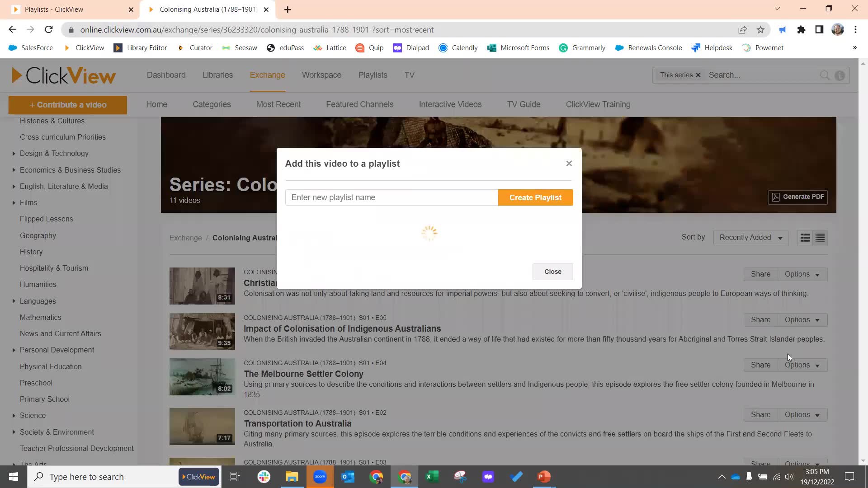Image resolution: width=868 pixels, height=488 pixels.
Task: Expand the Science sidebar category
Action: point(14,415)
